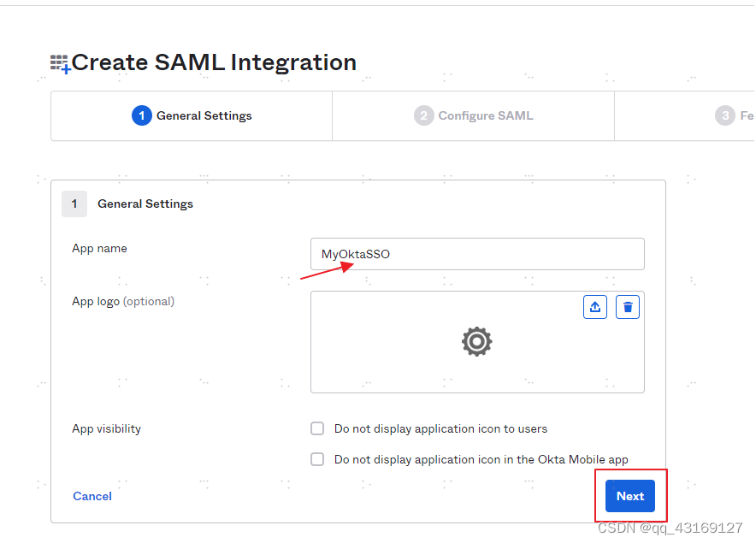This screenshot has width=756, height=543.
Task: Click the trash icon to delete app logo
Action: [628, 306]
